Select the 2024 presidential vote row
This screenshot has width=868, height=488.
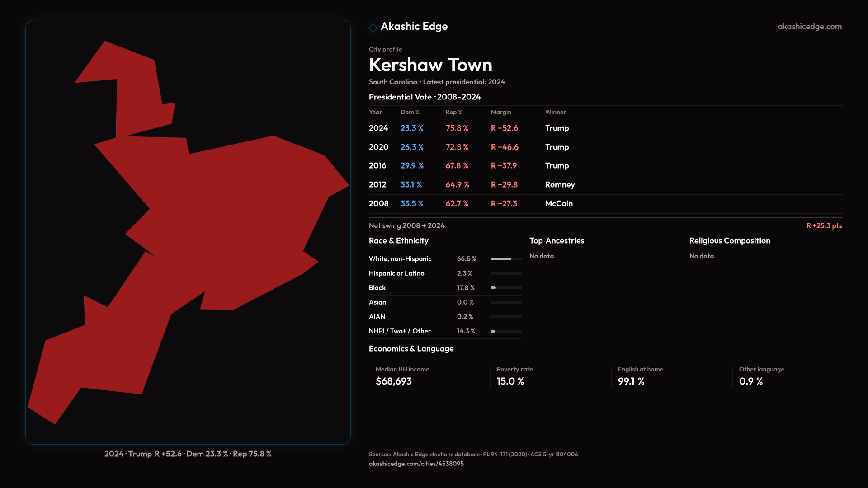click(470, 128)
